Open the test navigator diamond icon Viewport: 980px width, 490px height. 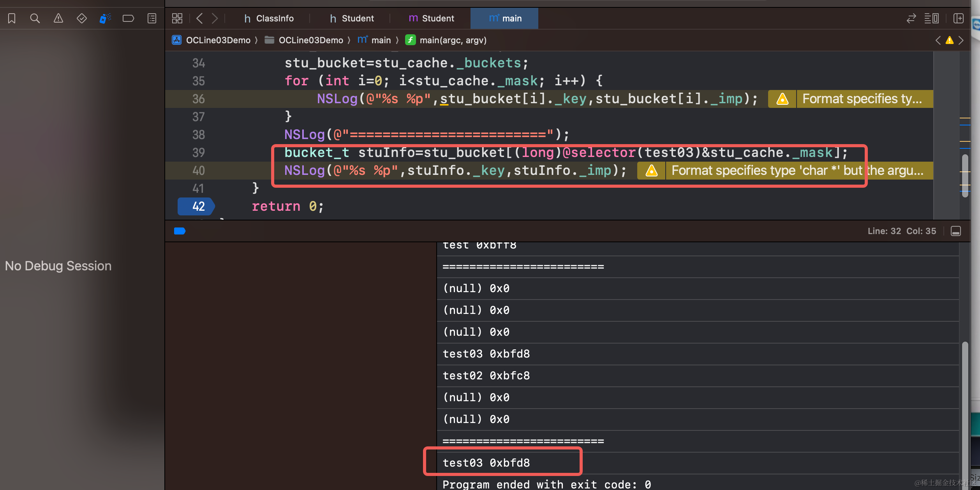click(x=82, y=18)
